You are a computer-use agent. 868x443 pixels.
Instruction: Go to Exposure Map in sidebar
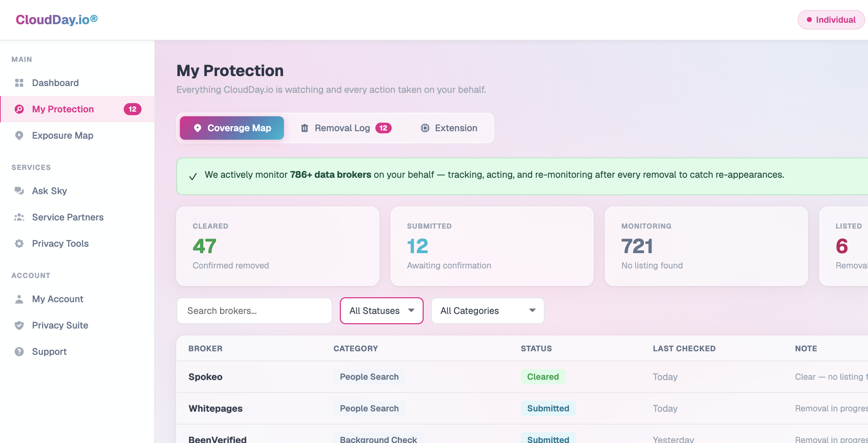point(77,135)
